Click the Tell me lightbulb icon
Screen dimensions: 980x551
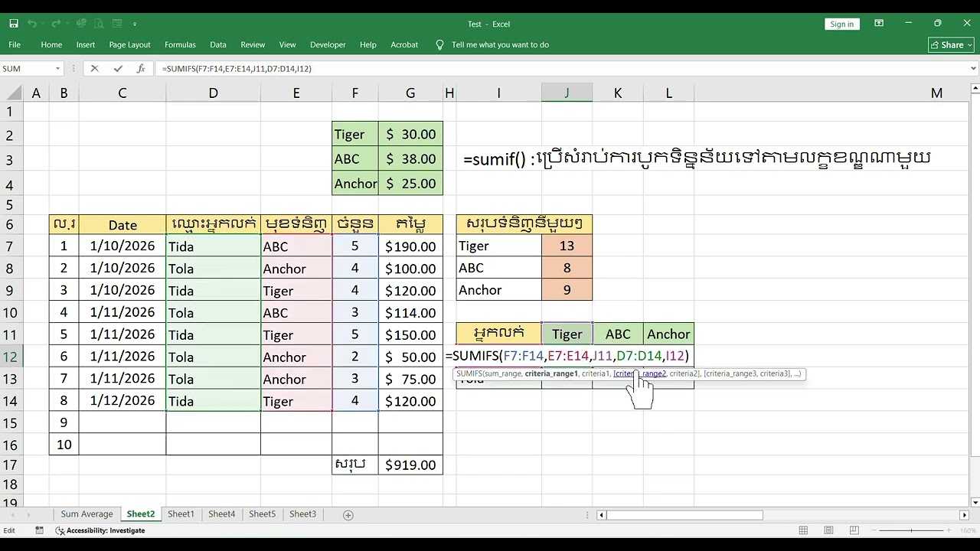[439, 44]
